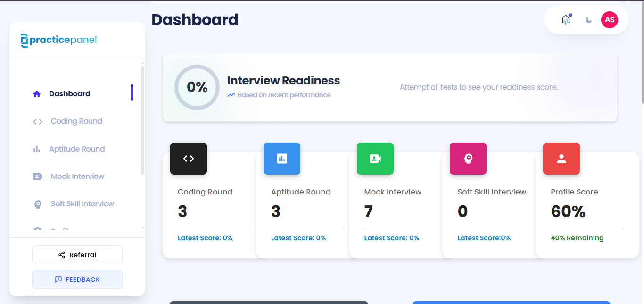Select the Profile Score person icon
644x304 pixels.
(561, 159)
